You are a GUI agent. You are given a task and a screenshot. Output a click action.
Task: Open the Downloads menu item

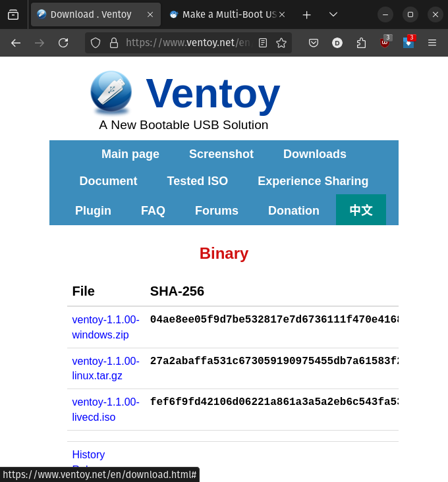click(x=314, y=154)
